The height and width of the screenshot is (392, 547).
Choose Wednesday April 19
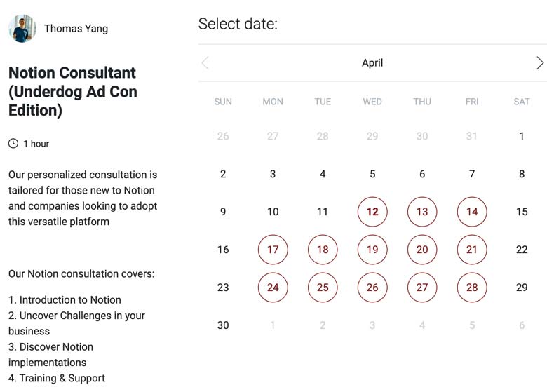372,250
